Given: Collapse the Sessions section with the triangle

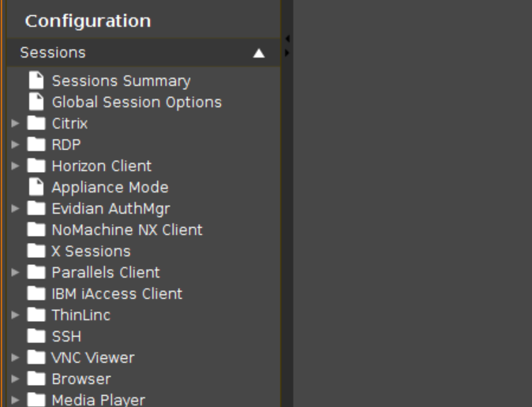Looking at the screenshot, I should click(x=259, y=54).
